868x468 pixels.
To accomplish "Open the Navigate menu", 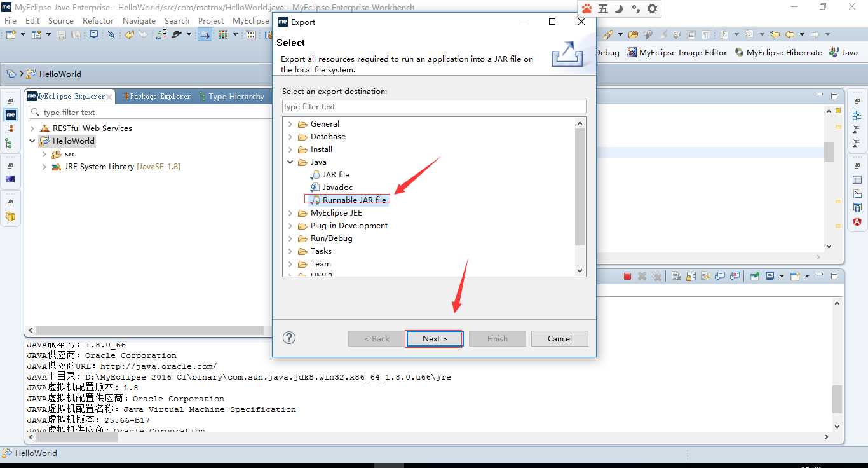I will (139, 20).
